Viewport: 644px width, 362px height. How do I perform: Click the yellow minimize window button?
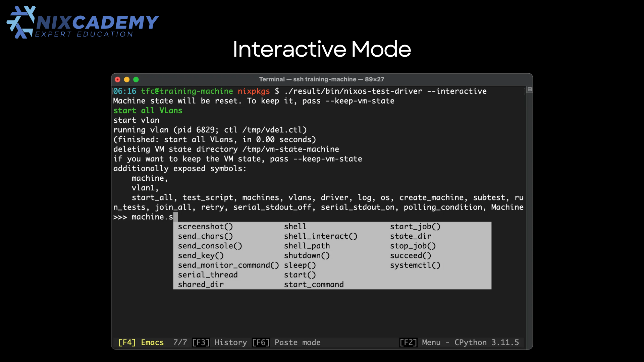[x=127, y=79]
